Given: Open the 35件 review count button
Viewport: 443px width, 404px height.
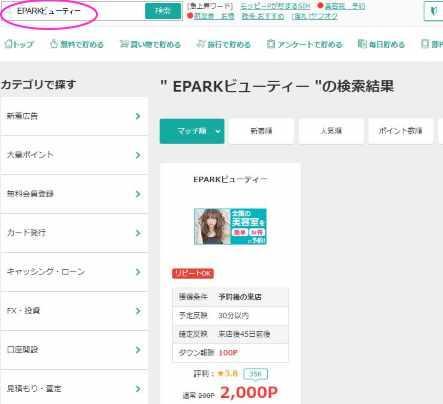Looking at the screenshot, I should [x=255, y=374].
